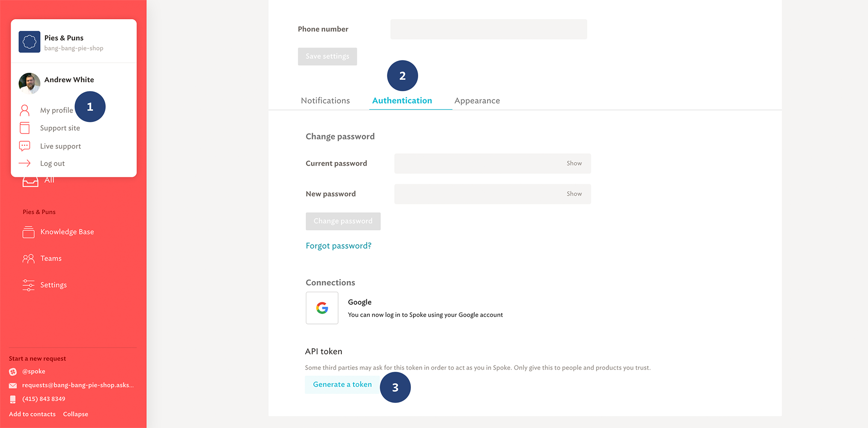Click the My profile person icon
Screen dimensions: 868x428
(25, 110)
